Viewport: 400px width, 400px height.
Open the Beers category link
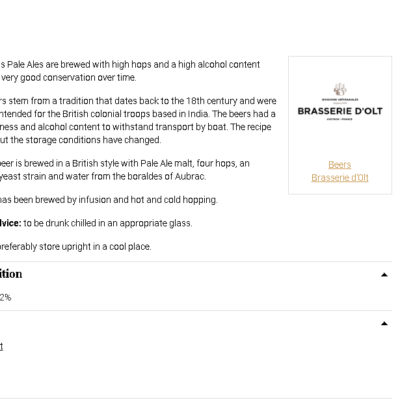340,165
